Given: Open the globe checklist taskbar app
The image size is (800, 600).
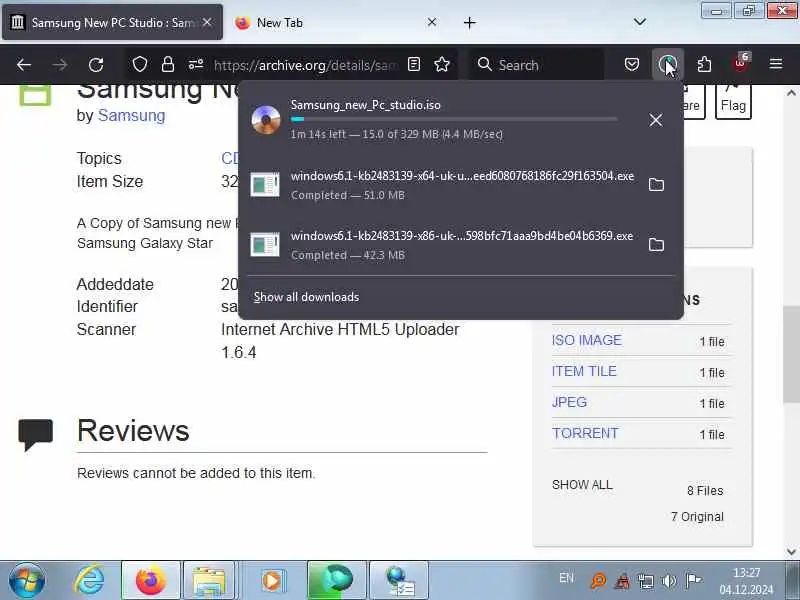Looking at the screenshot, I should pos(399,580).
